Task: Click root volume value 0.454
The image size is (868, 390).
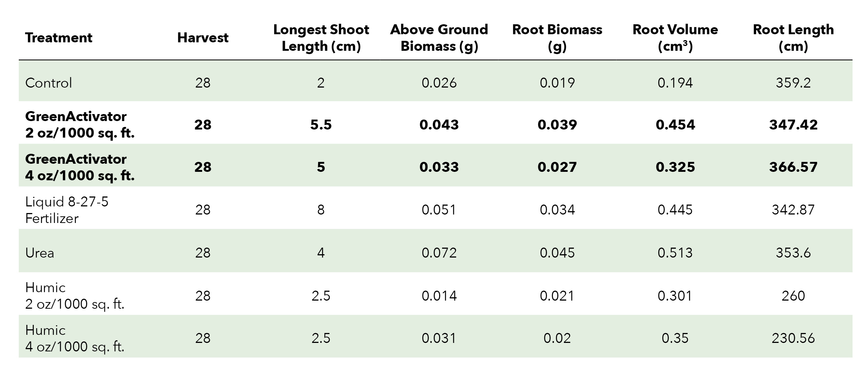Action: pos(675,125)
